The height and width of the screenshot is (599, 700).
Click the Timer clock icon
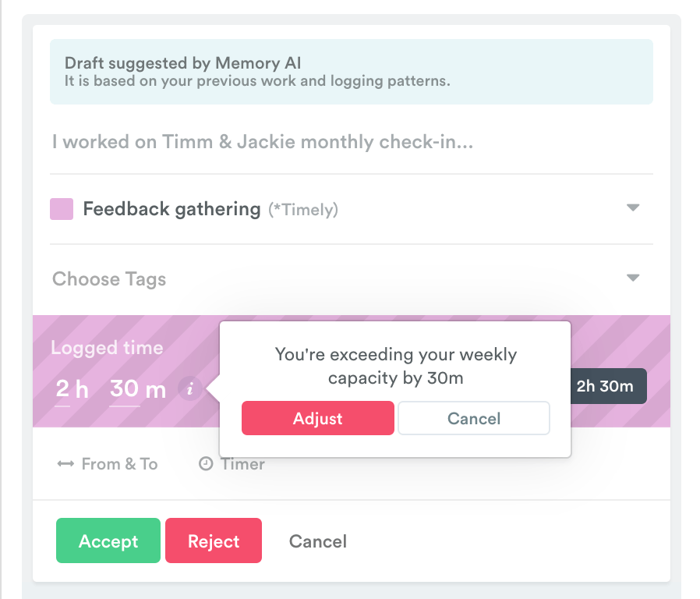point(206,463)
